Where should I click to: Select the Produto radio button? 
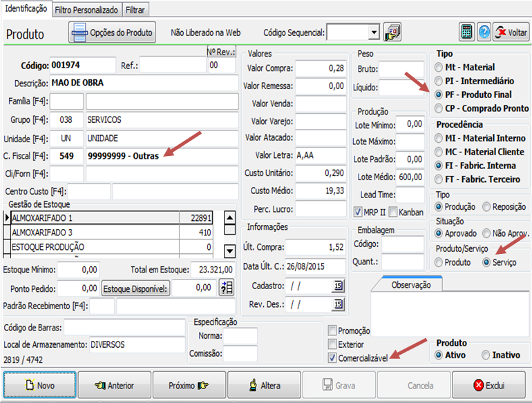[x=439, y=262]
